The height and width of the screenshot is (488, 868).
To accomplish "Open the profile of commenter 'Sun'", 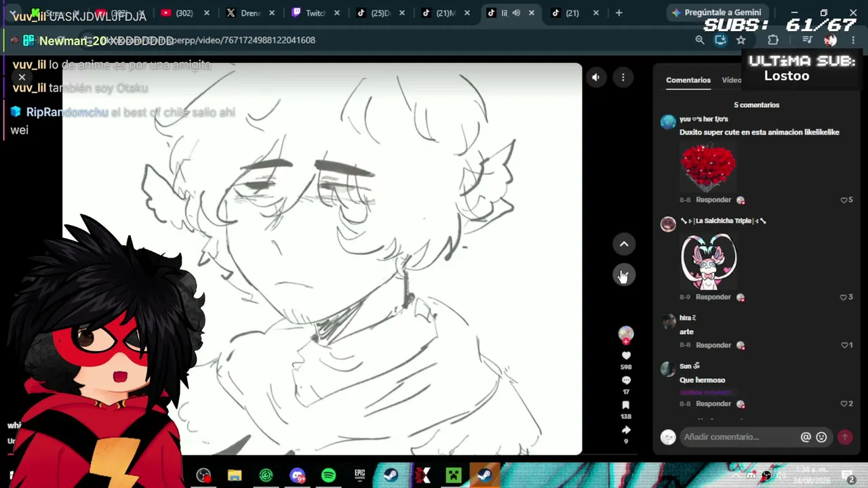I will (689, 366).
